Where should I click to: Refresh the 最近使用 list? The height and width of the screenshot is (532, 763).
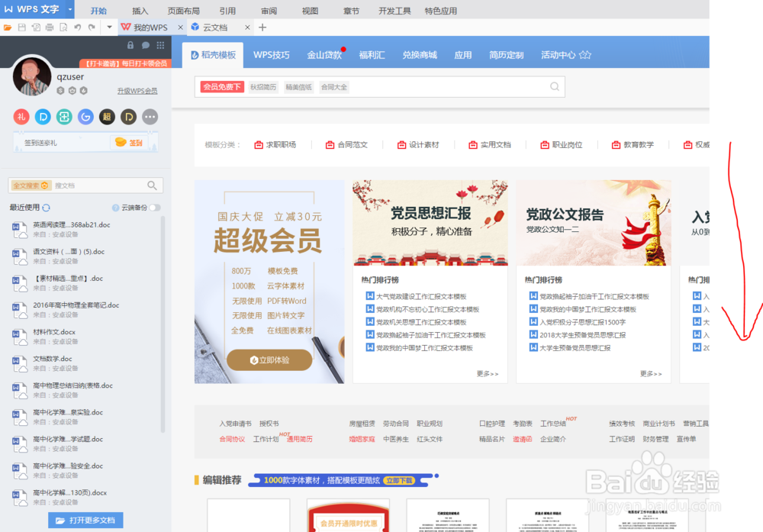coord(47,208)
